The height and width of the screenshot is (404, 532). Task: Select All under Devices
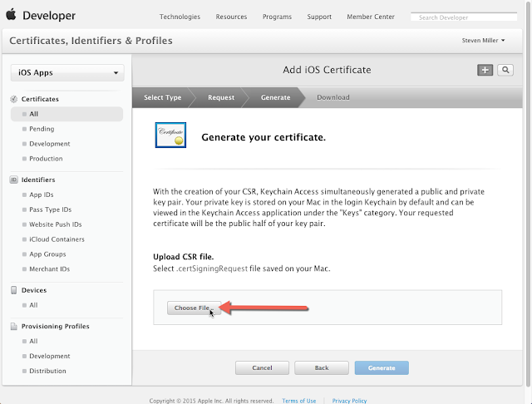click(x=33, y=305)
